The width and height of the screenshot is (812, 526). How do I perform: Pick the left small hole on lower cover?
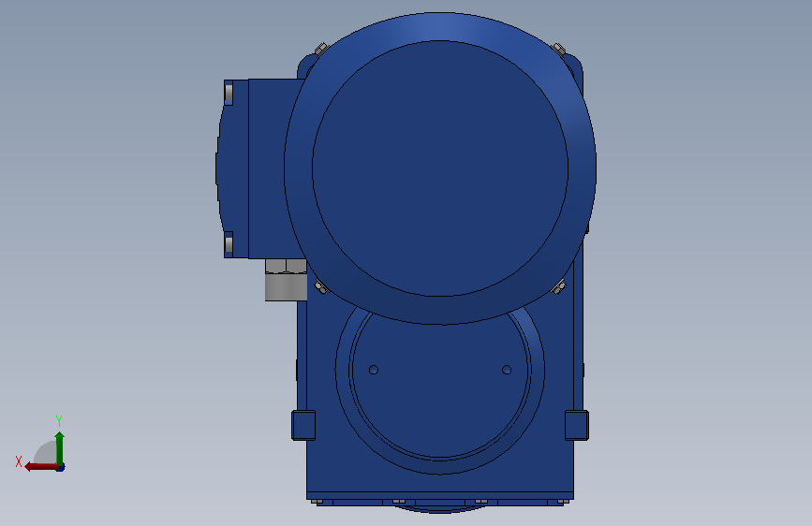374,370
